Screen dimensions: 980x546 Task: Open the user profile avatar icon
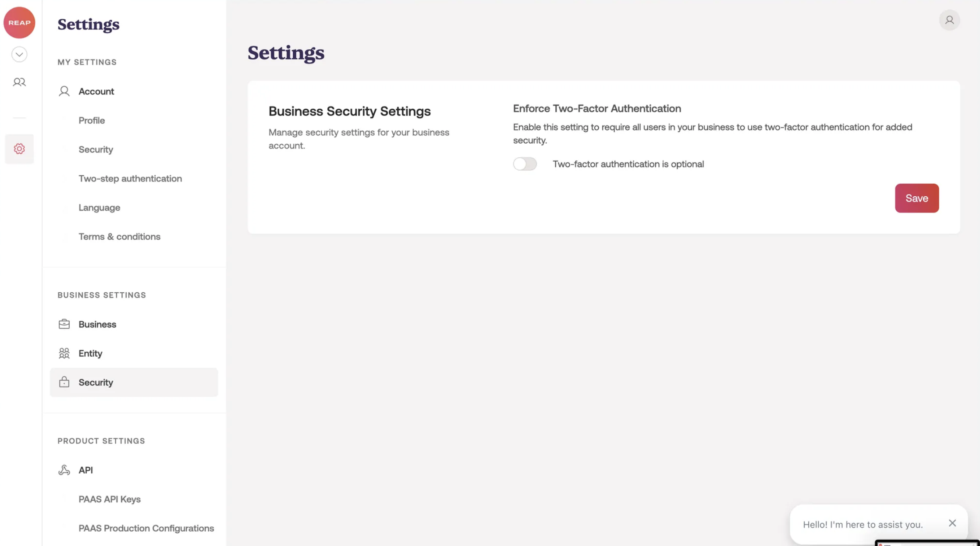[x=949, y=20]
